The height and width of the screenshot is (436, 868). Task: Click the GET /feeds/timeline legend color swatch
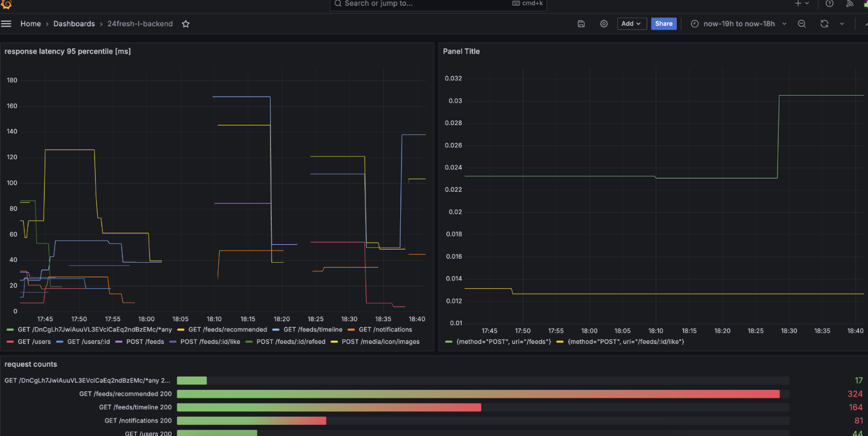coord(276,330)
